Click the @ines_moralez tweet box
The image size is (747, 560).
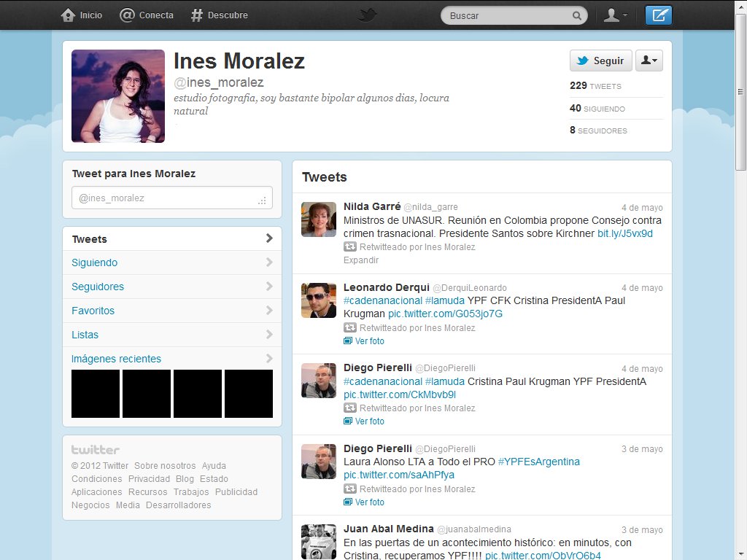(x=172, y=198)
